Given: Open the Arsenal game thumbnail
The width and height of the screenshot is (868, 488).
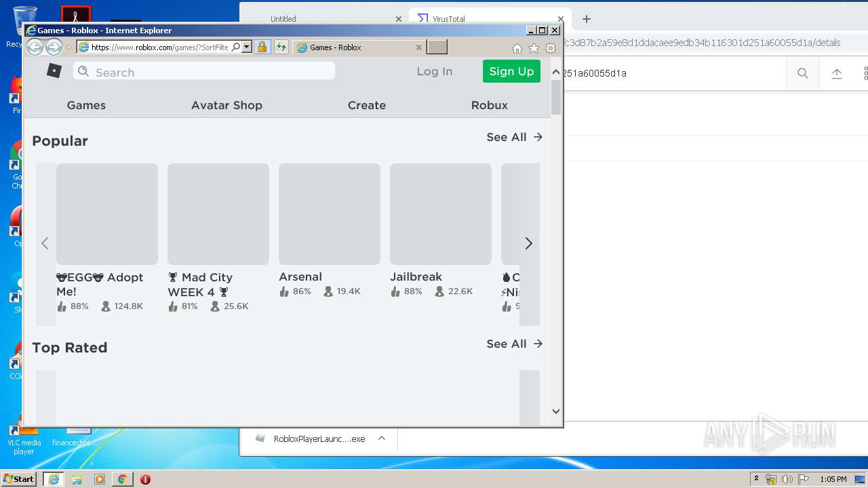Looking at the screenshot, I should (x=330, y=214).
